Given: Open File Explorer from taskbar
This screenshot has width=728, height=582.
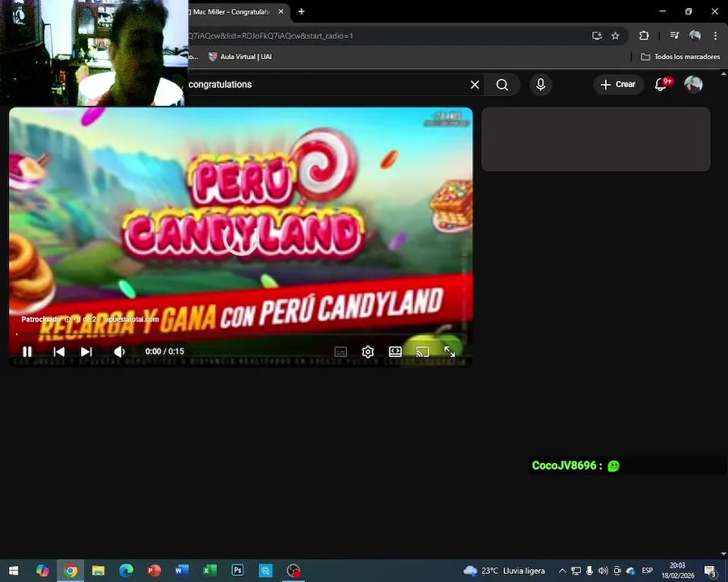Looking at the screenshot, I should pyautogui.click(x=98, y=571).
